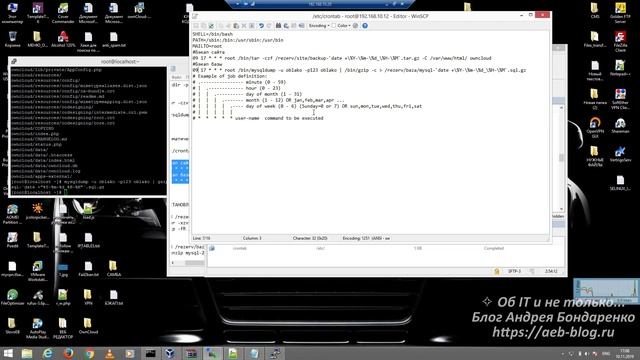640x360 pixels.
Task: Click 'Line: 7/16' in the editor status bar
Action: (201, 238)
